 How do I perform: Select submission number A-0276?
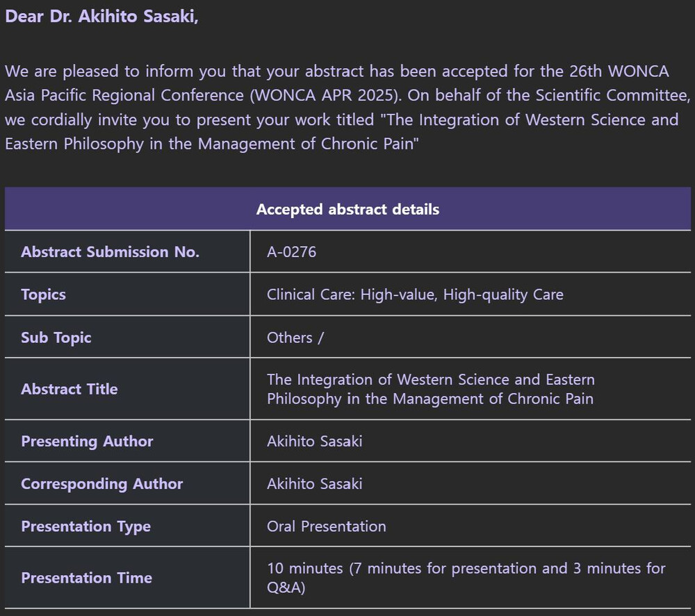click(x=291, y=251)
